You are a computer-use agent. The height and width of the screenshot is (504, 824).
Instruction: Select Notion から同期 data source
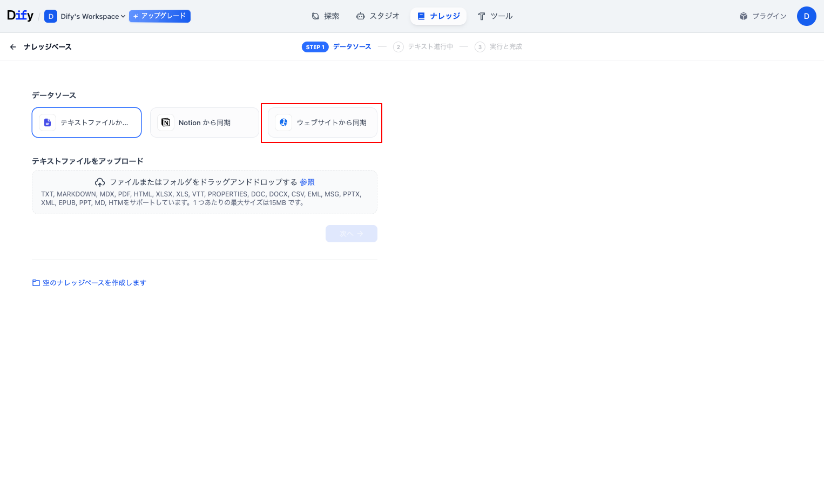pyautogui.click(x=204, y=122)
